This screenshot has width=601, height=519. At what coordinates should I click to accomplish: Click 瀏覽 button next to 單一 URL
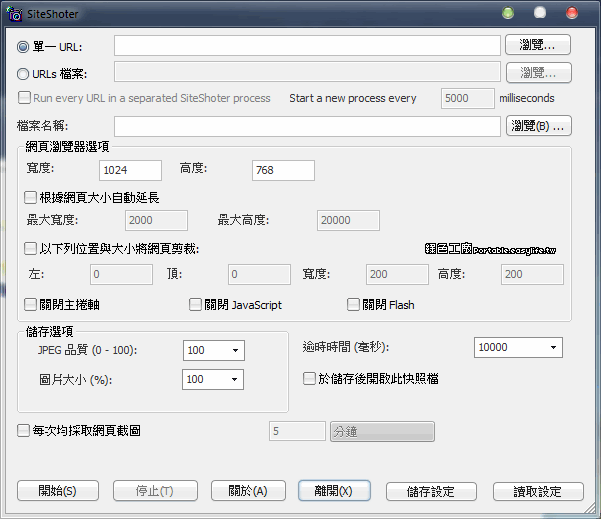538,45
